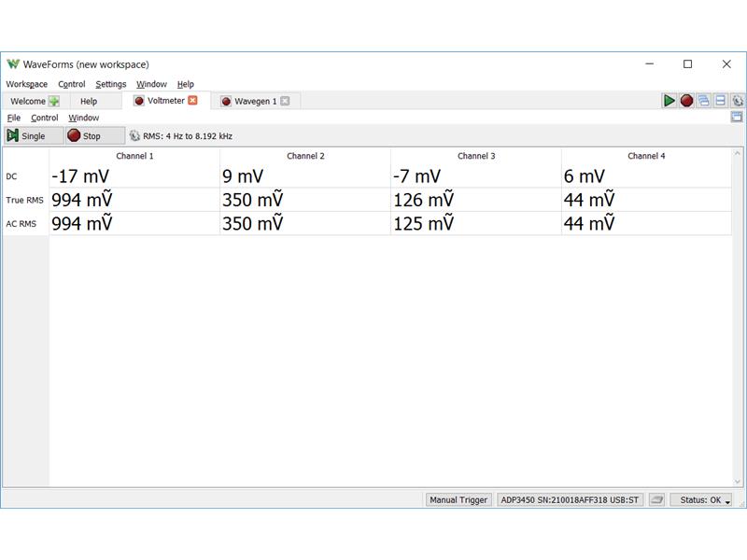Open the top-level Window menu
This screenshot has height=560, width=747.
(x=151, y=84)
